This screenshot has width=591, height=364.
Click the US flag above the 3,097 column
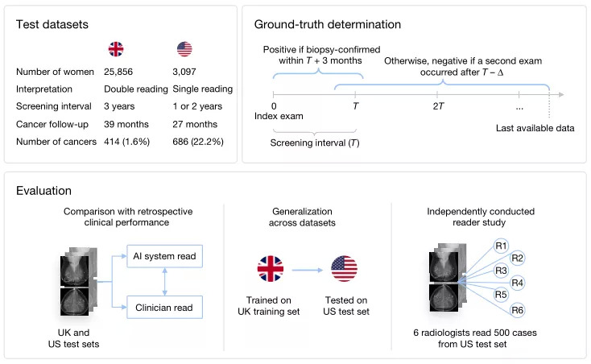[184, 48]
